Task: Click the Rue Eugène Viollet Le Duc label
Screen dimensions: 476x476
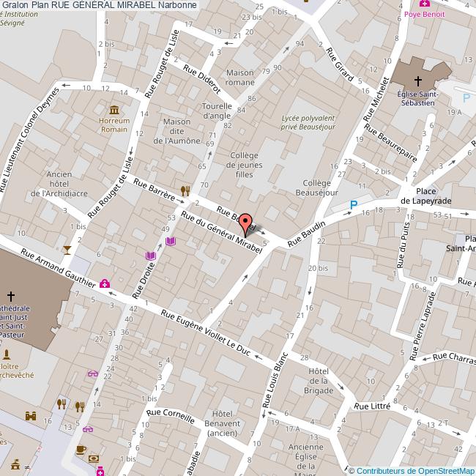Action: (206, 332)
